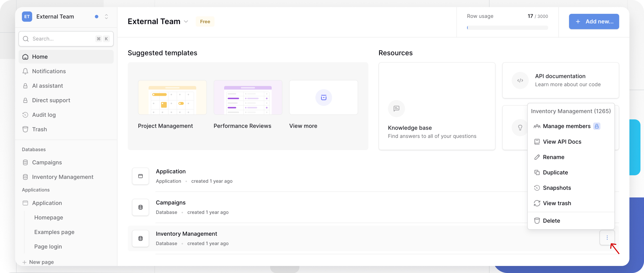Expand the Application item in sidebar
The height and width of the screenshot is (273, 644).
click(47, 203)
